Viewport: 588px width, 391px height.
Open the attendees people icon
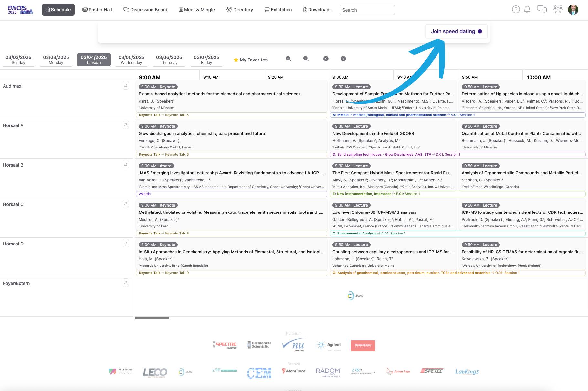(x=558, y=10)
